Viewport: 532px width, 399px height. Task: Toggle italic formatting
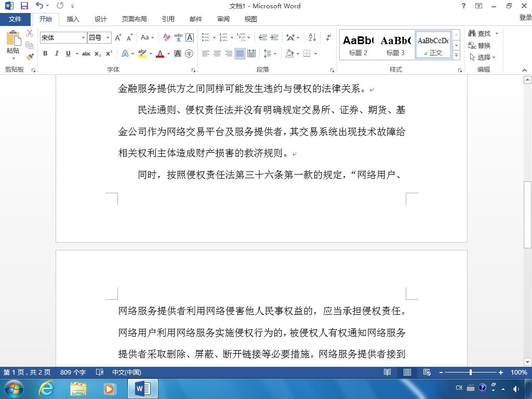click(x=57, y=54)
